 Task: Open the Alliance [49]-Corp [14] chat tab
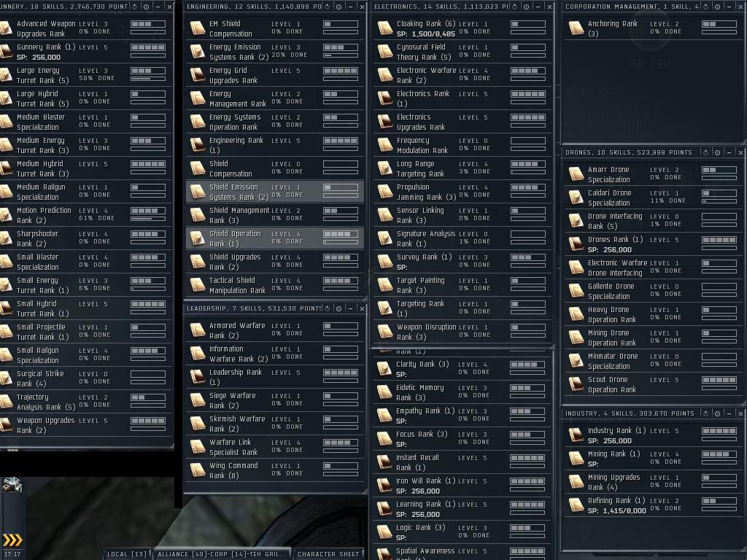pyautogui.click(x=221, y=554)
